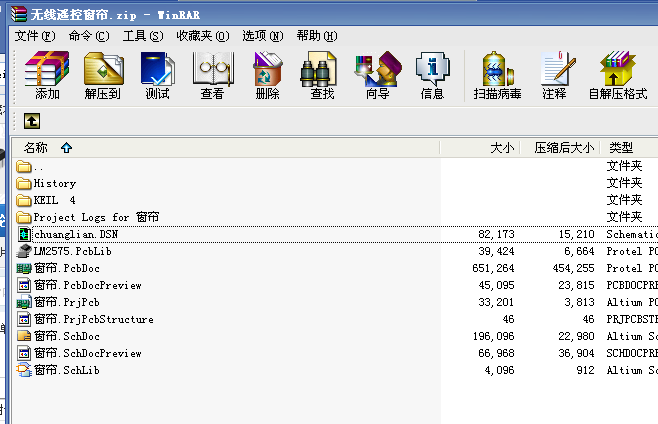Sort by the 压缩后大小 column header
The height and width of the screenshot is (424, 658).
[560, 148]
